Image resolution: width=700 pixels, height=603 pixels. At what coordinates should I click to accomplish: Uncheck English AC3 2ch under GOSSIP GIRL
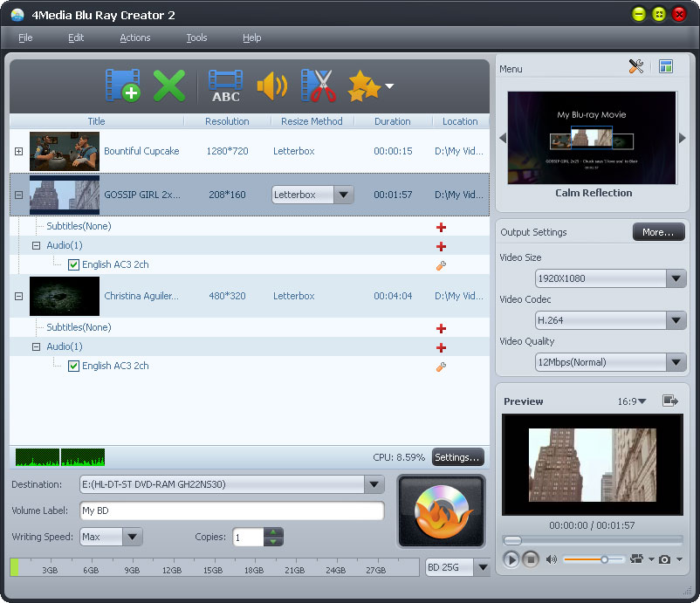pyautogui.click(x=74, y=264)
